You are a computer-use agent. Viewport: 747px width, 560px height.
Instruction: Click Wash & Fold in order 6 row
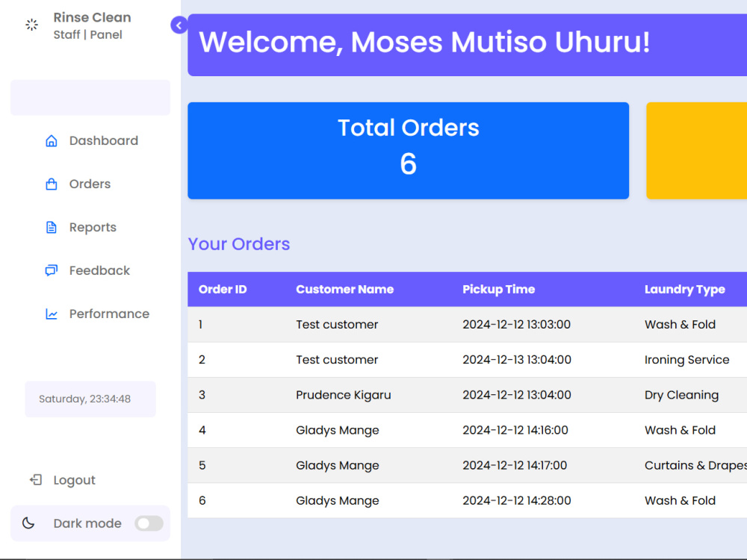681,501
